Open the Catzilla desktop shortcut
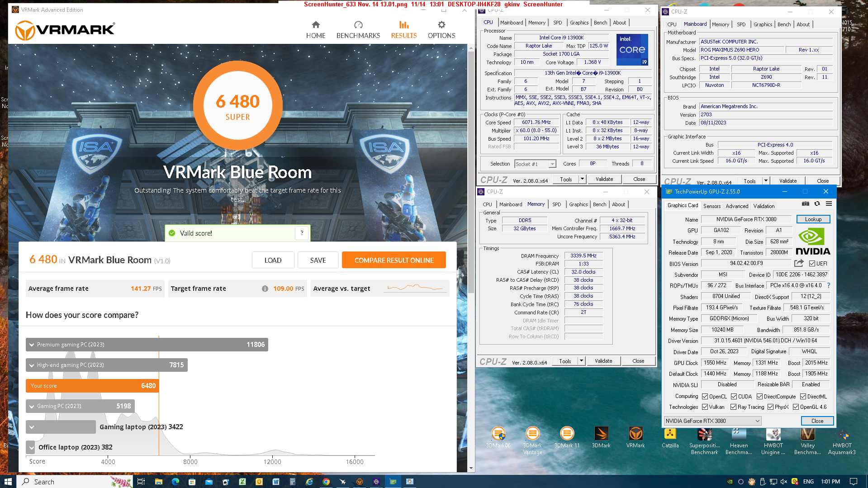The height and width of the screenshot is (488, 868). 670,437
